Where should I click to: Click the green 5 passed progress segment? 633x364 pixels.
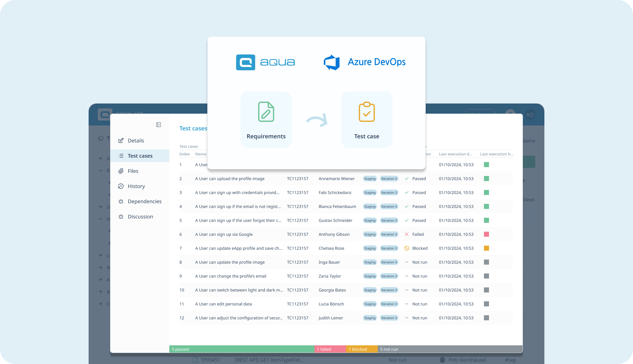pos(241,349)
